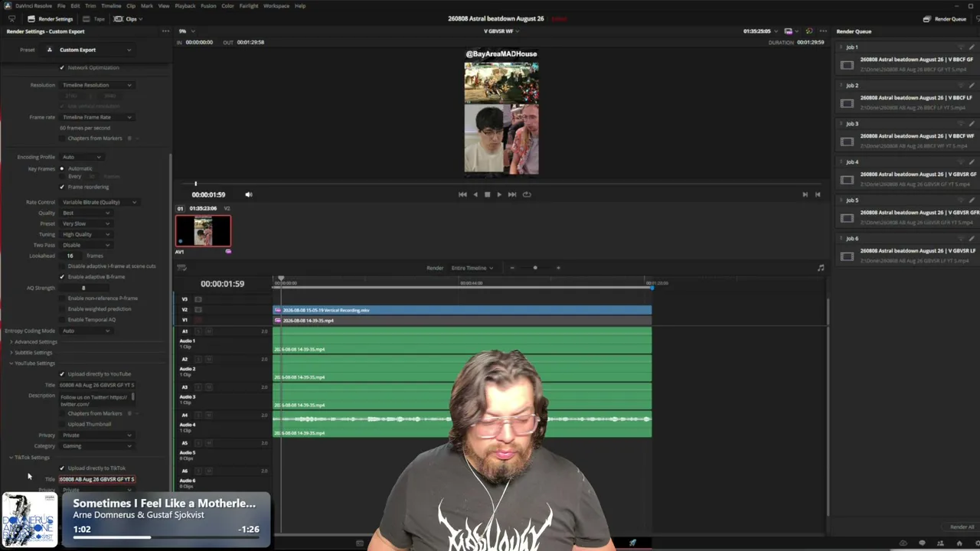This screenshot has height=551, width=980.
Task: Click the edit pencil icon for Job 2
Action: [x=972, y=86]
